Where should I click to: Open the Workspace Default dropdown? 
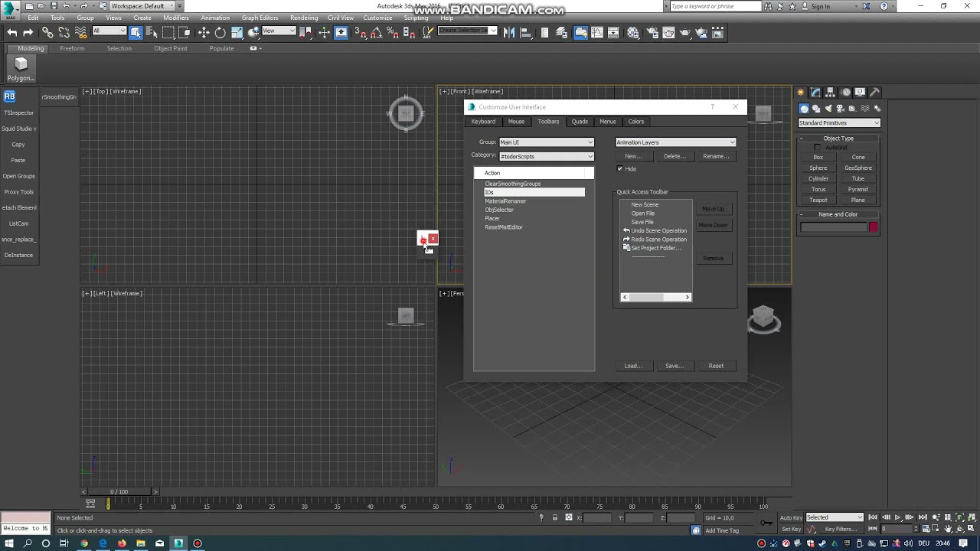tap(142, 6)
